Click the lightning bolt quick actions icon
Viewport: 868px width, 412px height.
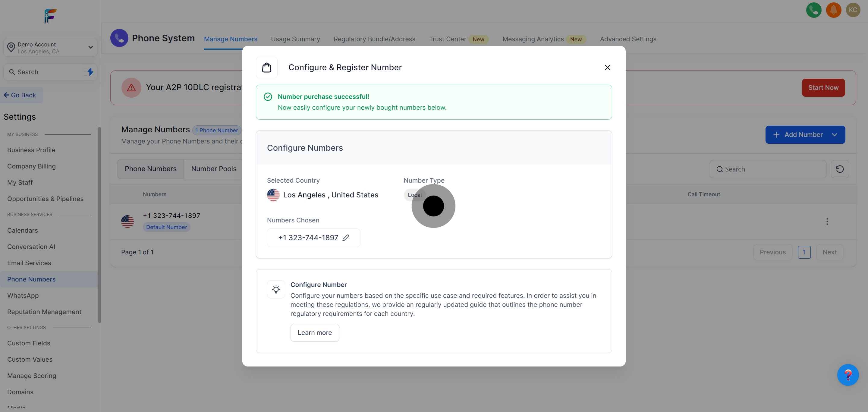click(x=90, y=72)
